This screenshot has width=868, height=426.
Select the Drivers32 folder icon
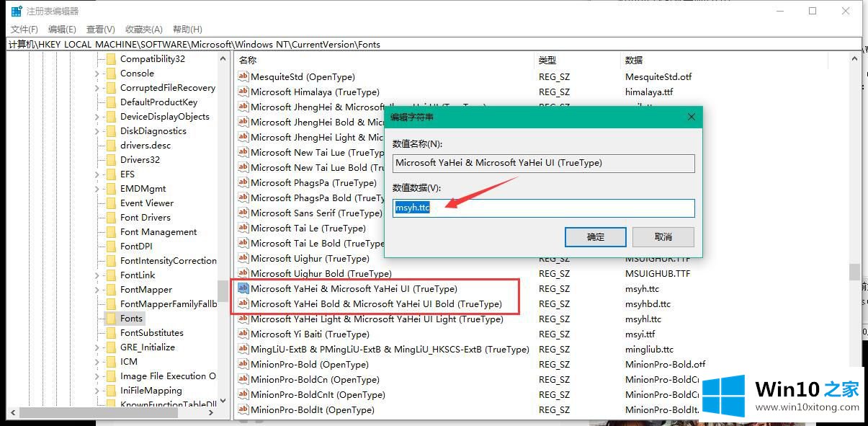111,160
